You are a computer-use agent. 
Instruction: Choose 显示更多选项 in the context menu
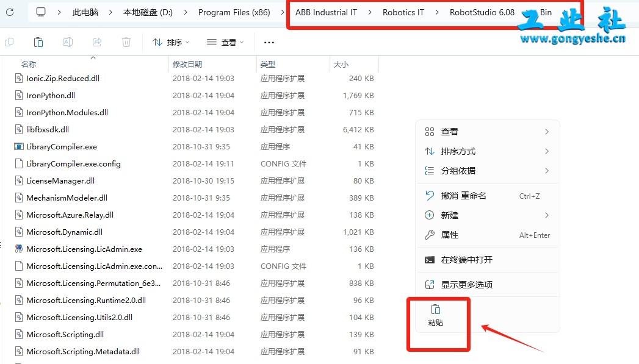point(488,285)
